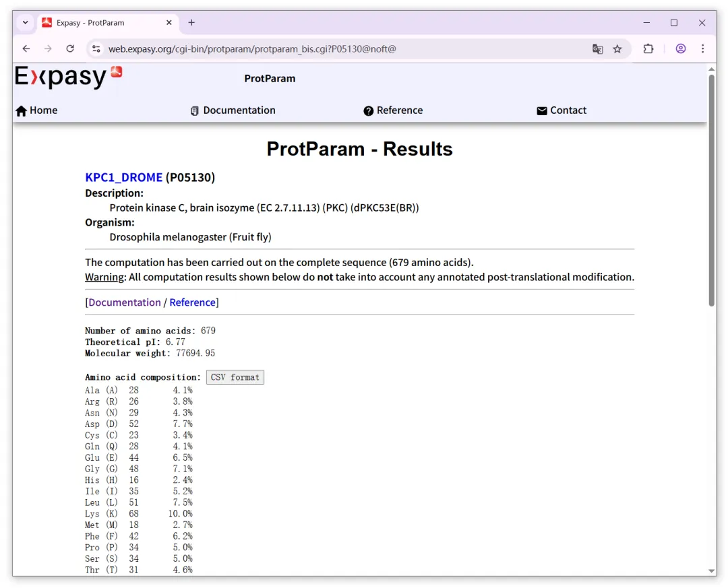Open site information icon in address bar
Image resolution: width=728 pixels, height=588 pixels.
coord(96,48)
